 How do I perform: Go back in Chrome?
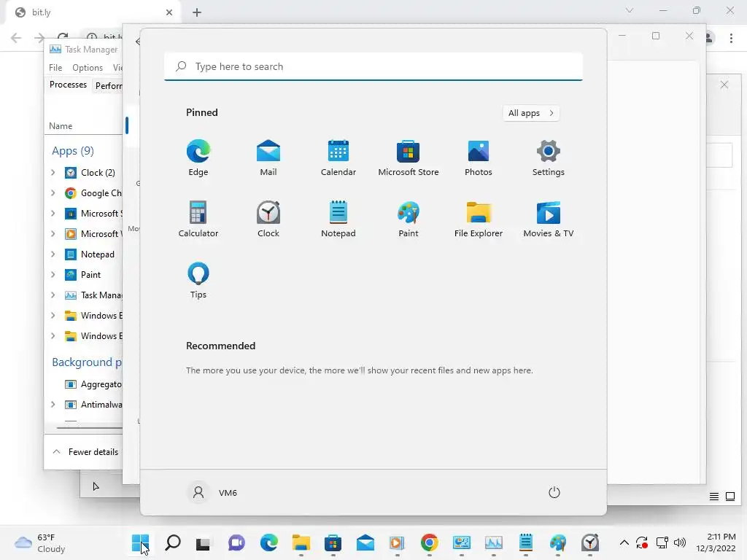[x=16, y=38]
